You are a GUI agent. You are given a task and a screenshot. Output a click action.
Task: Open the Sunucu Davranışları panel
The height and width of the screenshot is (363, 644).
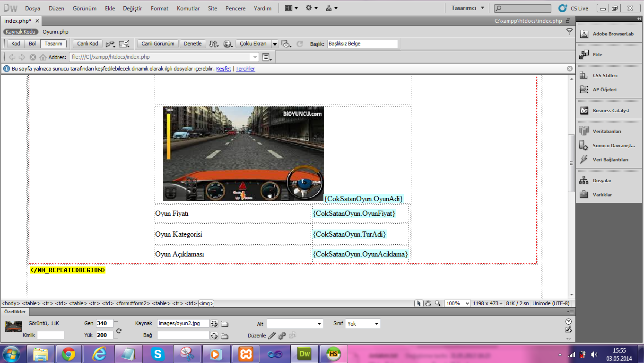click(x=609, y=145)
